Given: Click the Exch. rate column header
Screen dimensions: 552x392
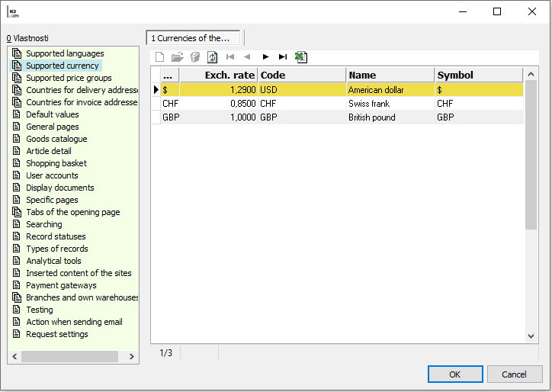Looking at the screenshot, I should (219, 75).
